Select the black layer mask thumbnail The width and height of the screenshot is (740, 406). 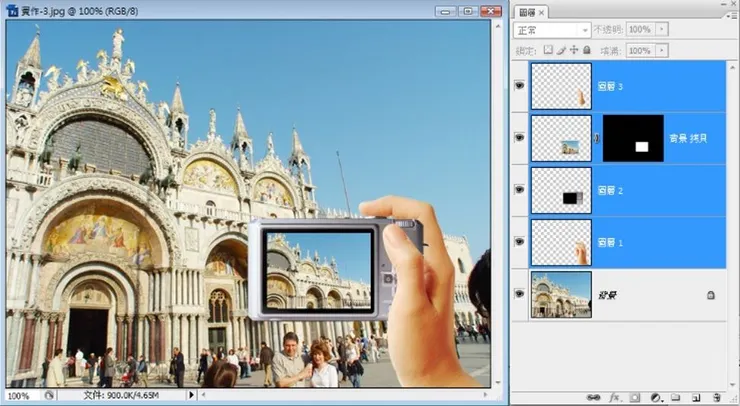tap(633, 138)
